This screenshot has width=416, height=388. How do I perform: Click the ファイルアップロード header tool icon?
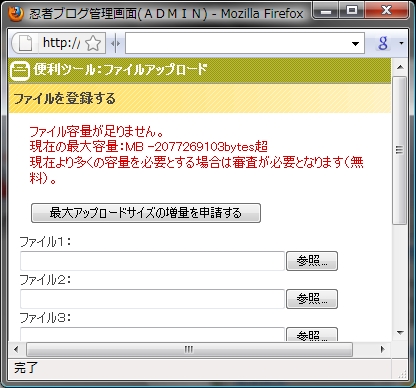point(20,71)
